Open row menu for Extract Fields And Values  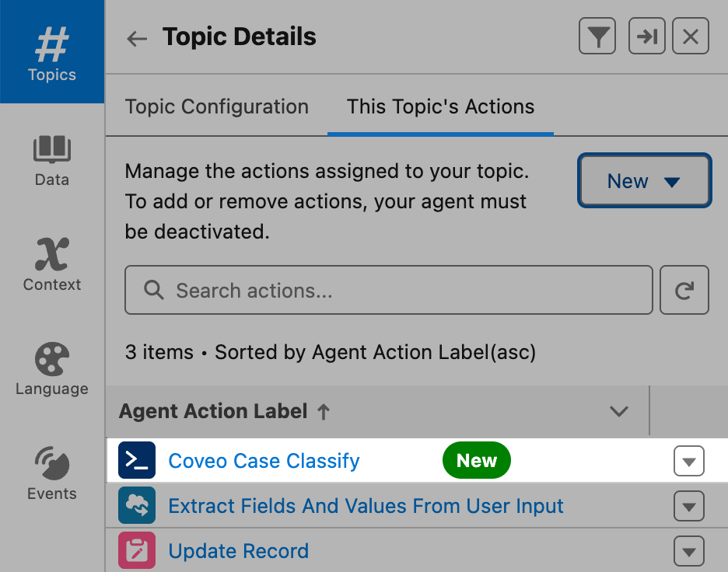pos(688,507)
